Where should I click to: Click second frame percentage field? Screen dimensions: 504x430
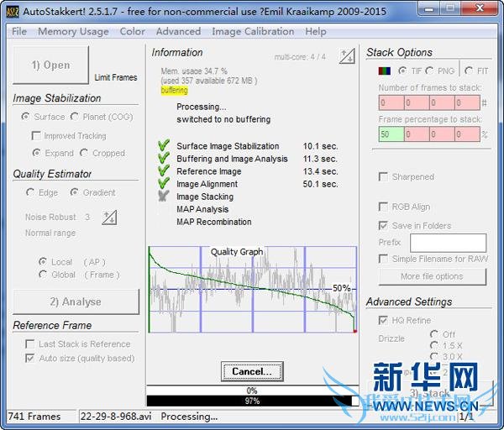pyautogui.click(x=417, y=134)
